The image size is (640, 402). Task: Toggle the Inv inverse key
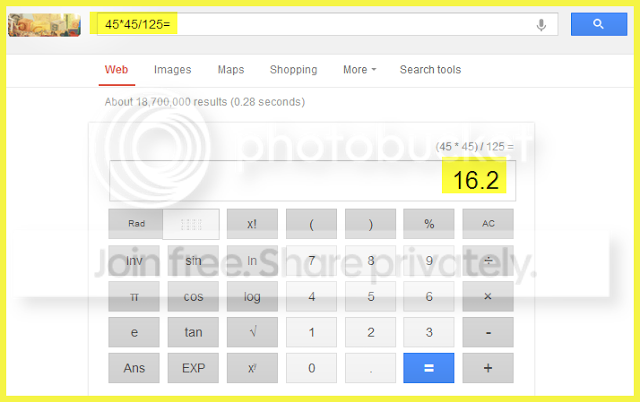[134, 260]
